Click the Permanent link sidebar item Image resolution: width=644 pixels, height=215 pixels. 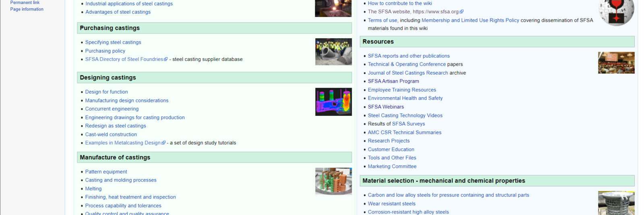[25, 2]
